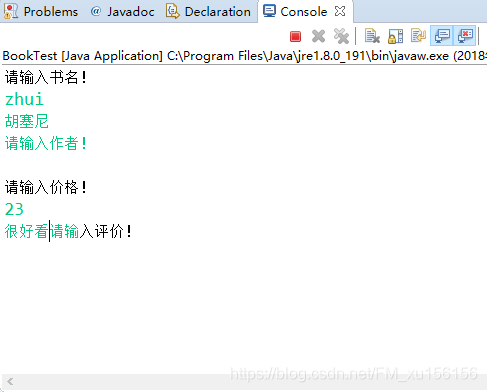Click the green text '胡塞尼'
487x392 pixels.
pyautogui.click(x=27, y=121)
